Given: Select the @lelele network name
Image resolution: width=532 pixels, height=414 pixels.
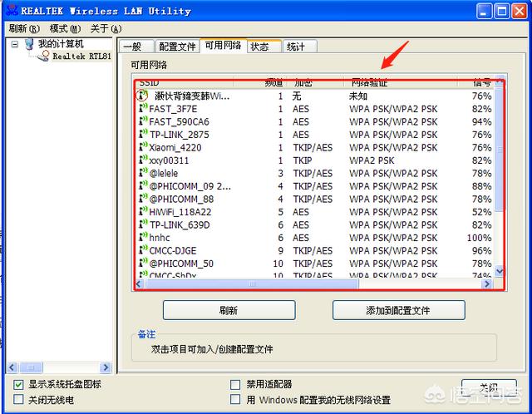Looking at the screenshot, I should [x=164, y=174].
